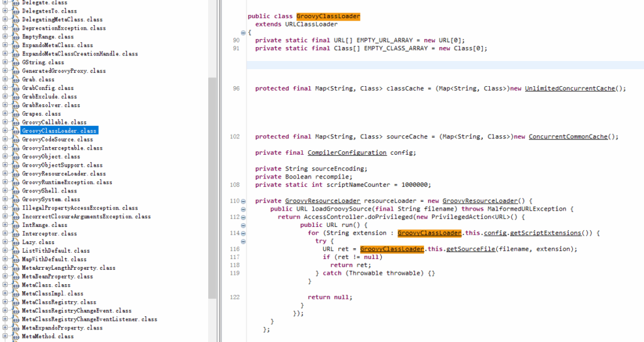
Task: Click the GroovySystem.class file icon
Action: pyautogui.click(x=16, y=199)
